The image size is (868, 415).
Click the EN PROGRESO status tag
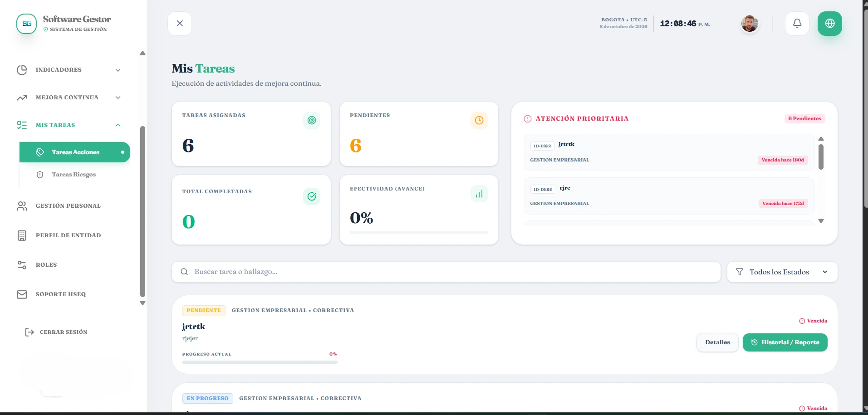208,398
